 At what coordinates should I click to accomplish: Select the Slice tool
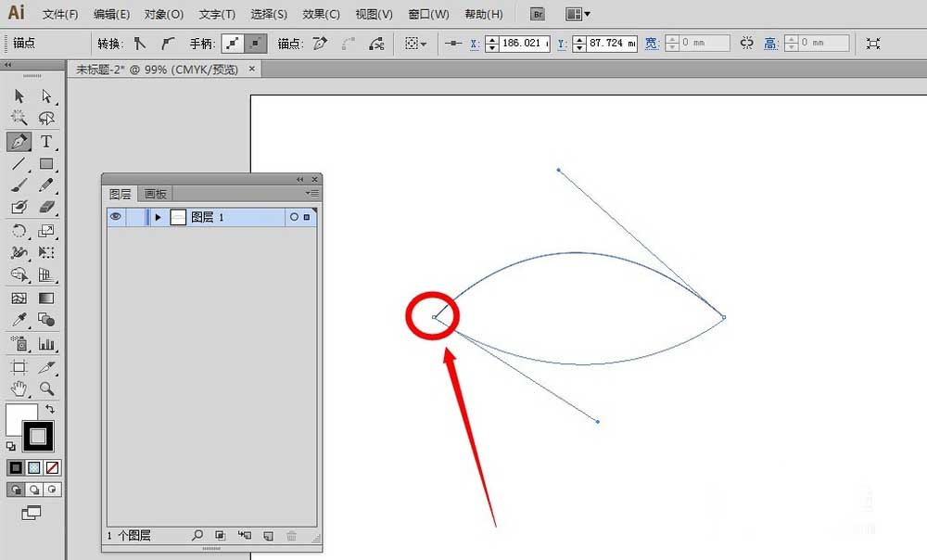coord(46,367)
